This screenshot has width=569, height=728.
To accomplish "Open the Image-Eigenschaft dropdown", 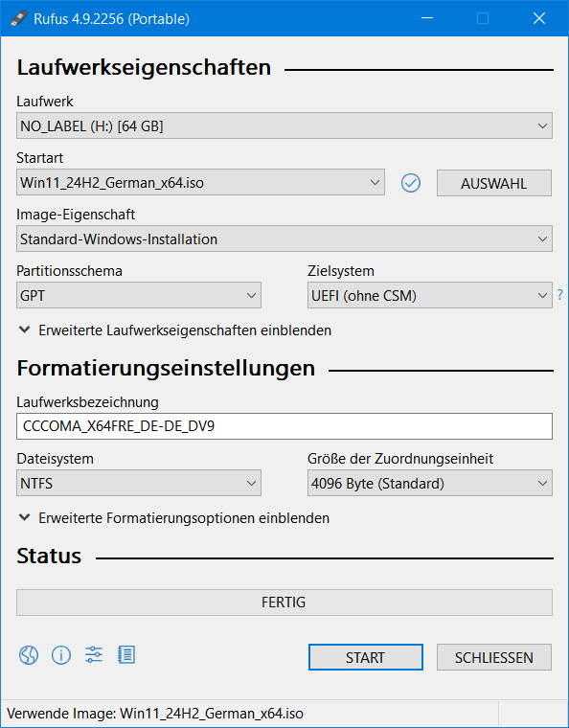I will (x=284, y=239).
